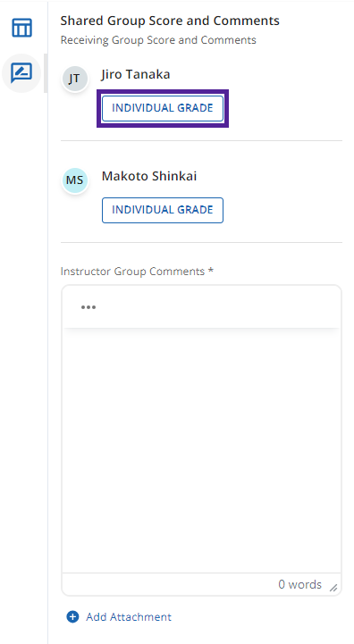Click the Add Attachment link
The width and height of the screenshot is (354, 644).
point(128,616)
